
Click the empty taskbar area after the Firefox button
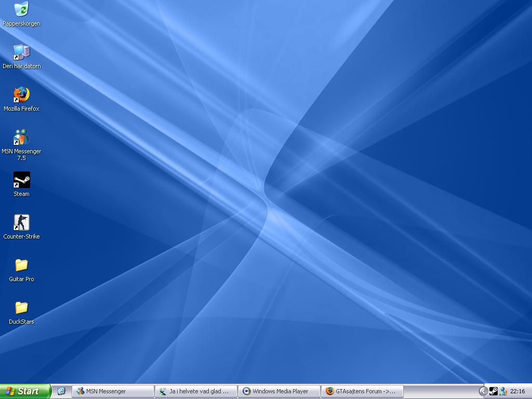pyautogui.click(x=441, y=391)
